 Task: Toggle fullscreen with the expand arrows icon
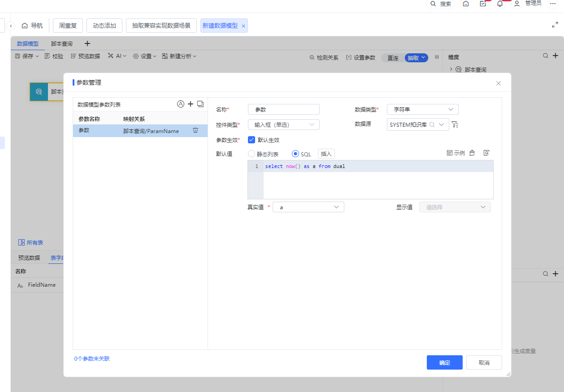pos(555,25)
